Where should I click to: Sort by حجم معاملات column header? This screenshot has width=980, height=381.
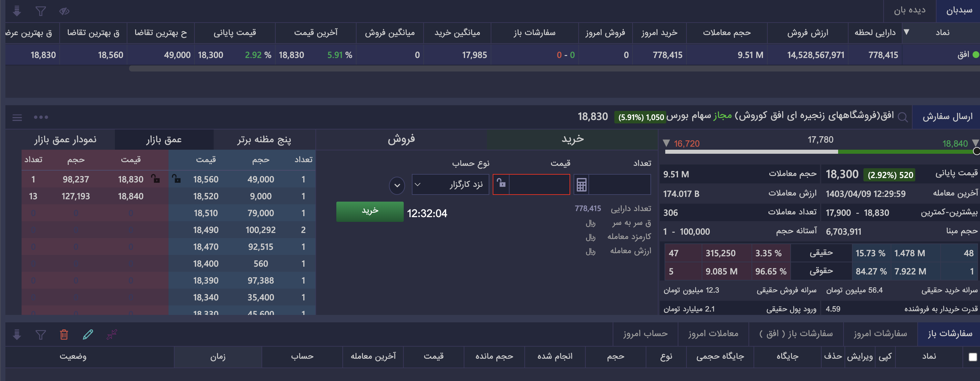(x=727, y=33)
